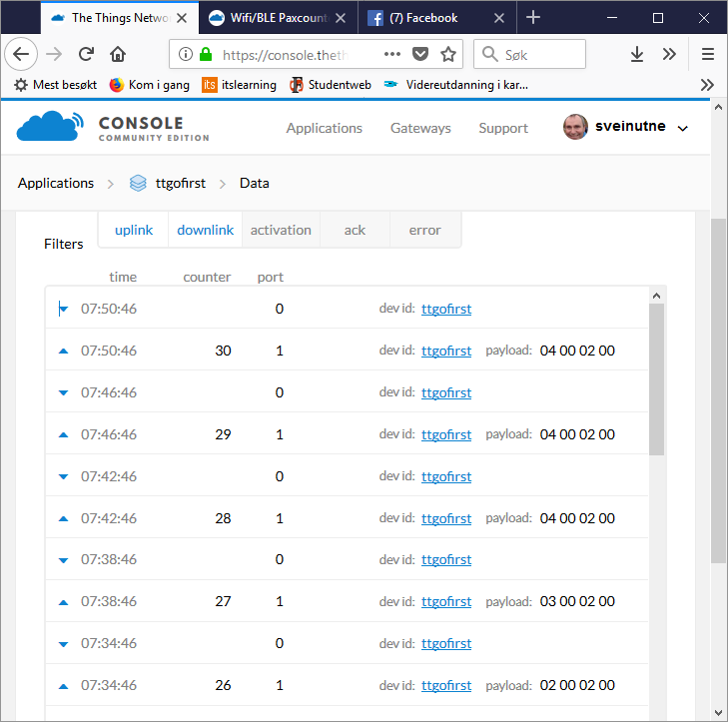The image size is (728, 722).
Task: Open the downloads panel
Action: (x=637, y=54)
